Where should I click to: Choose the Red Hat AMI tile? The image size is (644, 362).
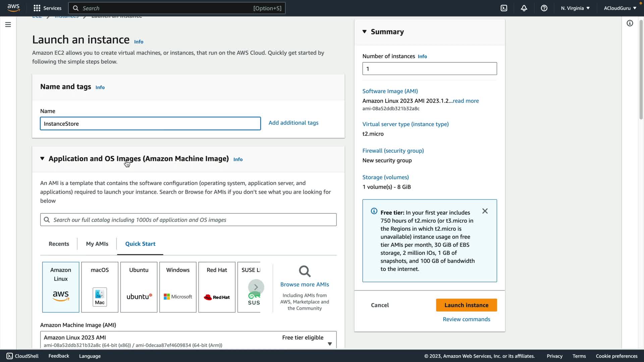[x=217, y=287]
